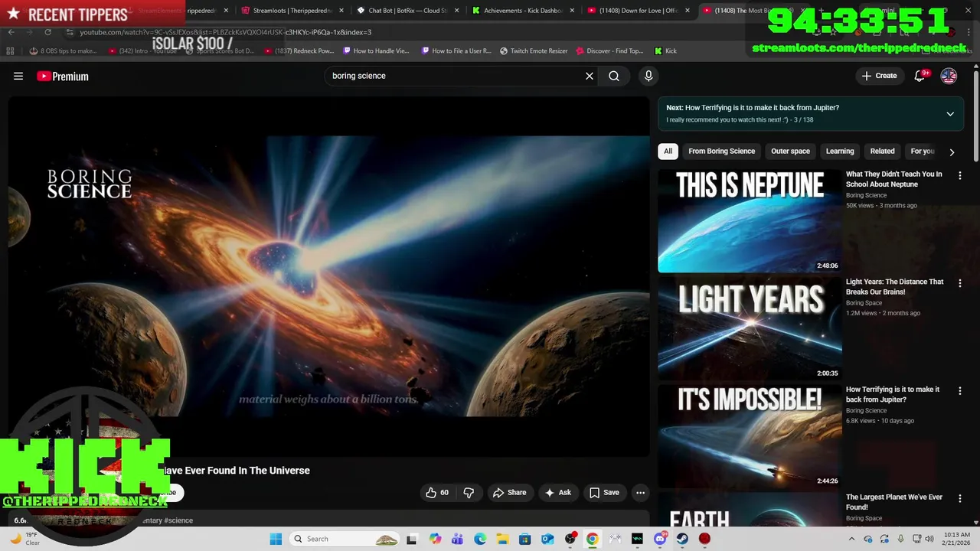
Task: Open options for the Light Years video
Action: pos(960,283)
